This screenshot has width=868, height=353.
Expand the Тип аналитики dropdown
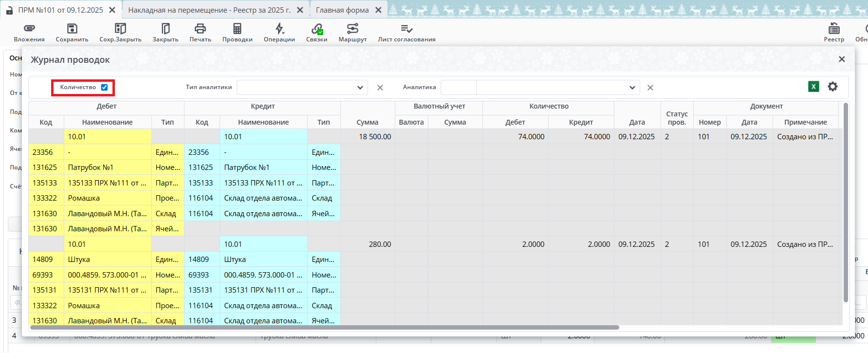[360, 88]
